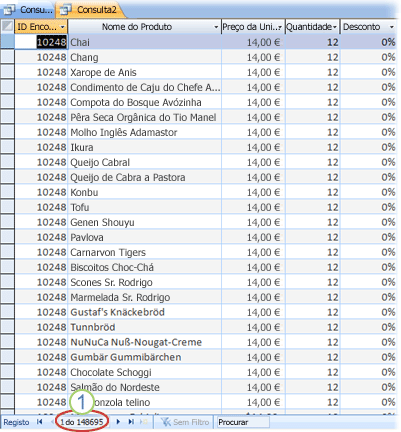
Task: Create new blank record icon
Action: pyautogui.click(x=144, y=422)
